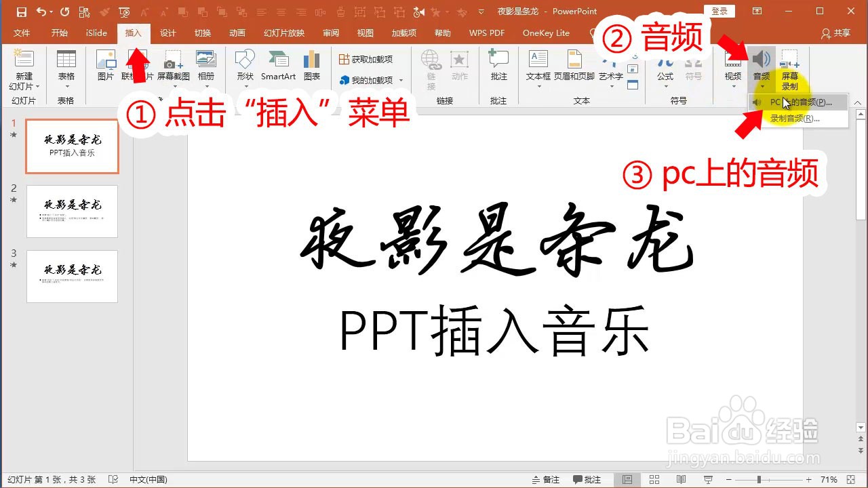
Task: Open the 加载项 (Add-ins) tab
Action: 403,33
